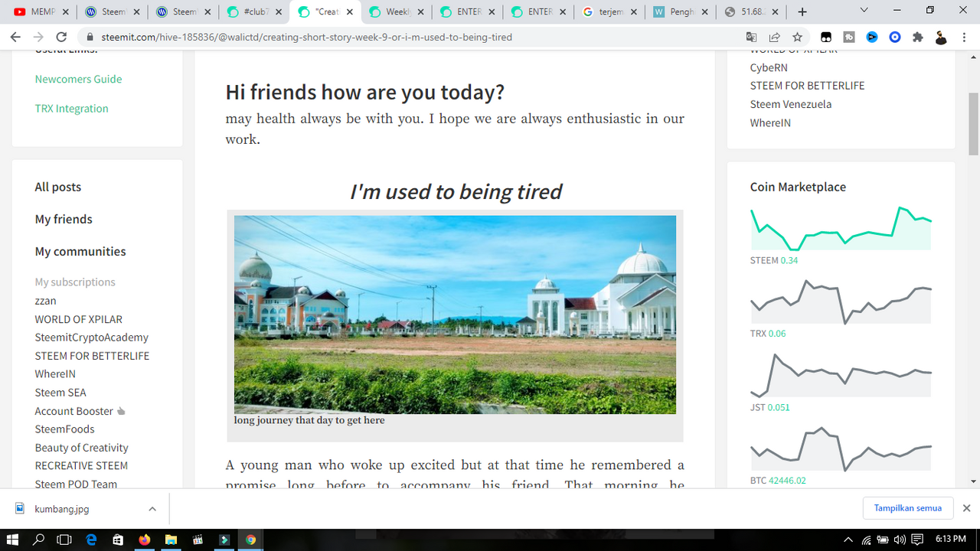Open WhereIN in left sidebar

click(55, 374)
